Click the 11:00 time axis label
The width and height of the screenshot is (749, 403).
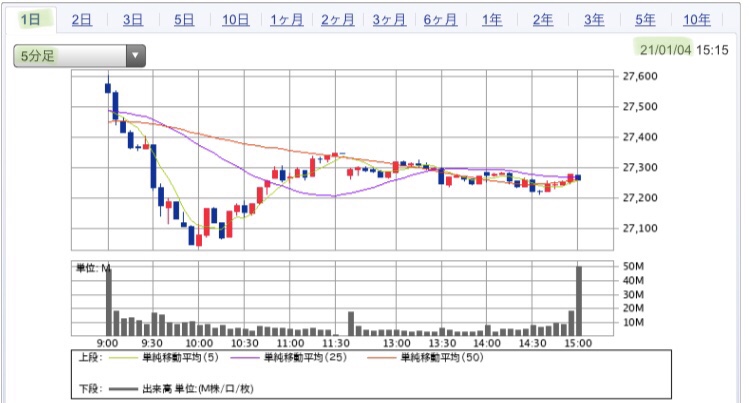[x=290, y=343]
